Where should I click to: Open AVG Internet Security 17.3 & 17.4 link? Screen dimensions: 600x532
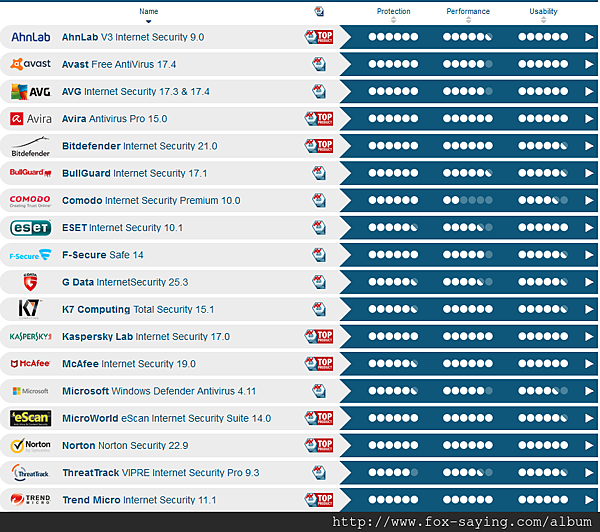tap(136, 91)
